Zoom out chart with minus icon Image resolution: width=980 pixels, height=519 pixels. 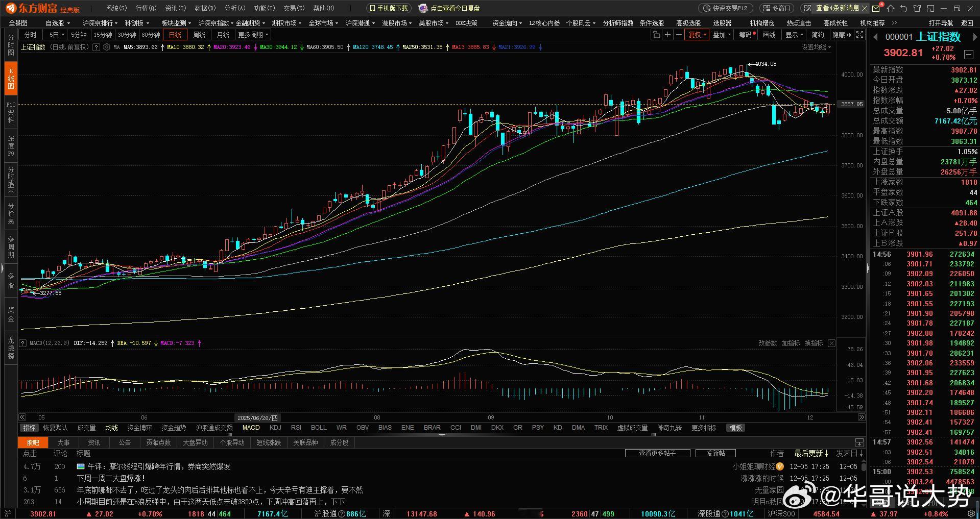(x=679, y=35)
